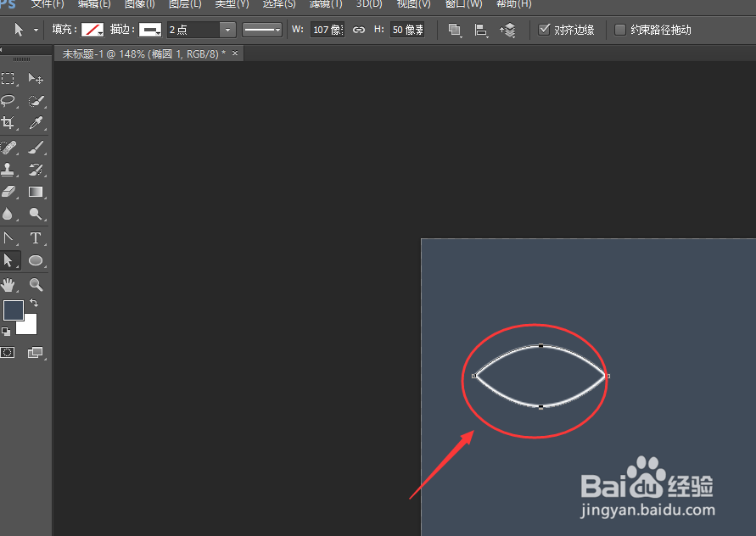The height and width of the screenshot is (536, 756).
Task: Open path arrangement options
Action: pos(507,30)
